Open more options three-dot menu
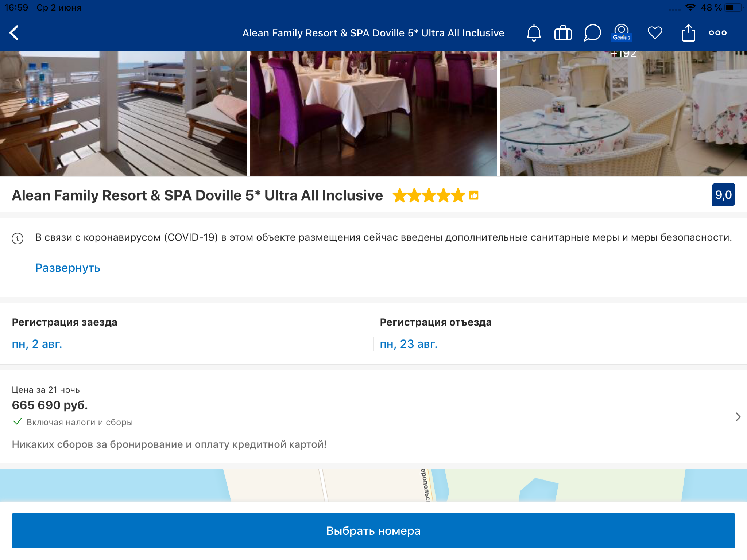747x560 pixels. pos(717,33)
